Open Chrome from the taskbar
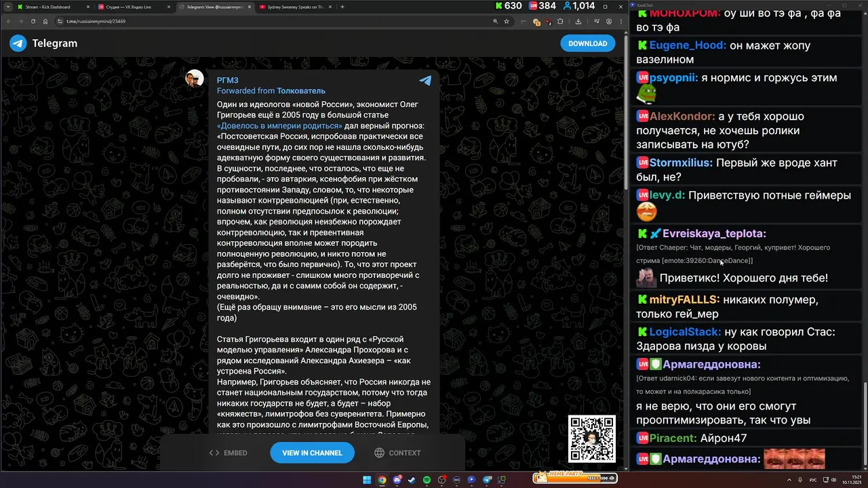 [382, 479]
